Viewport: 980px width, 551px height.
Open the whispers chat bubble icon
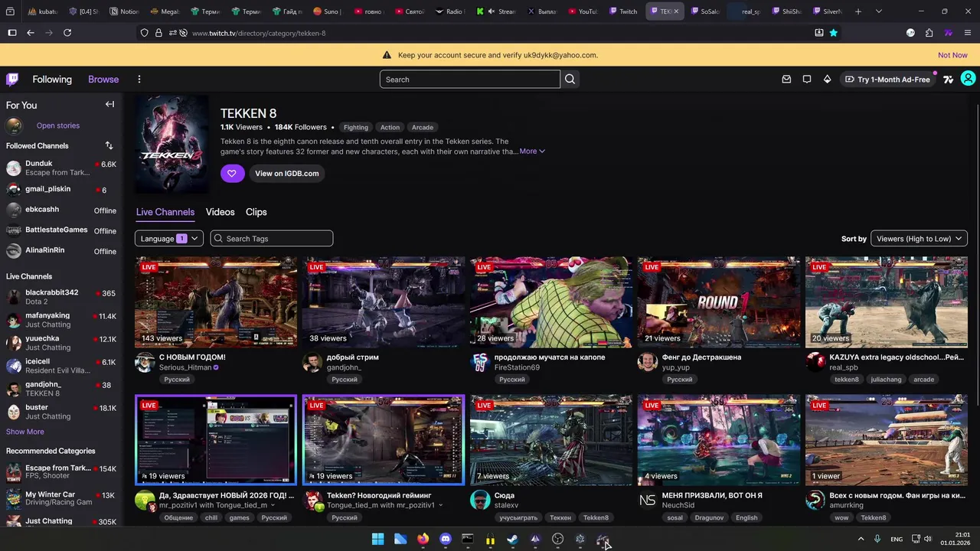tap(807, 79)
